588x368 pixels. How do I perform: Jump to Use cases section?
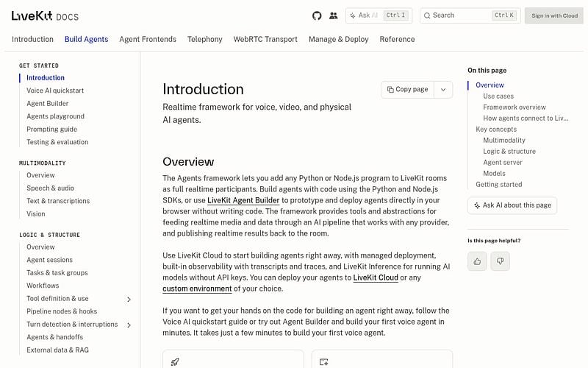pos(498,96)
